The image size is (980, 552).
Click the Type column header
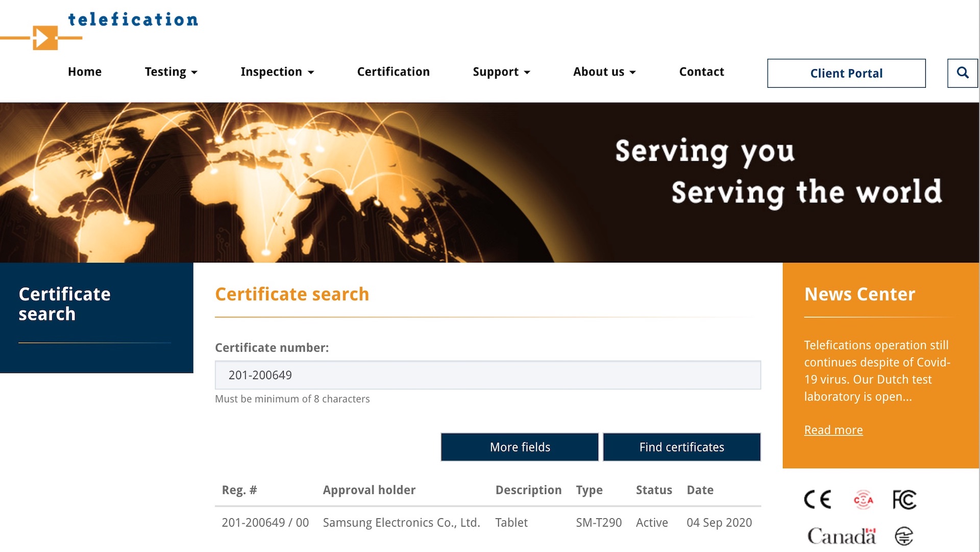pos(589,490)
